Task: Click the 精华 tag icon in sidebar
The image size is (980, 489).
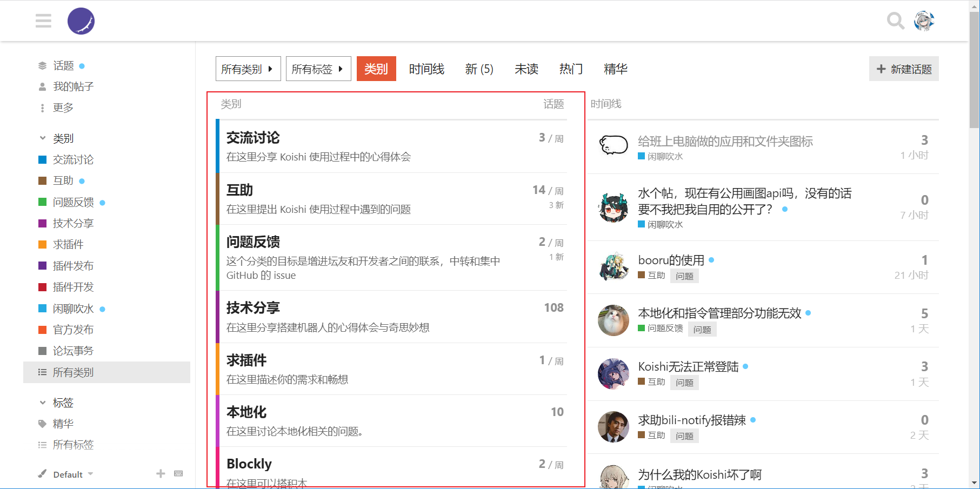Action: tap(42, 424)
